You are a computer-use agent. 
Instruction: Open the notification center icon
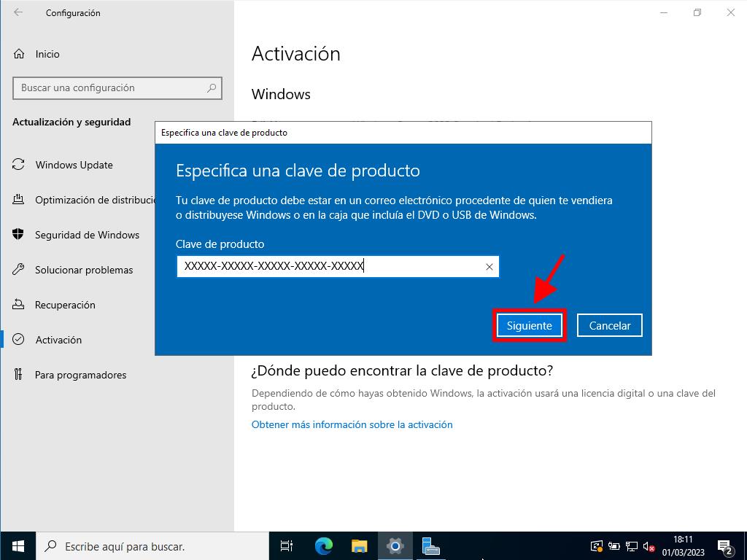click(x=724, y=545)
